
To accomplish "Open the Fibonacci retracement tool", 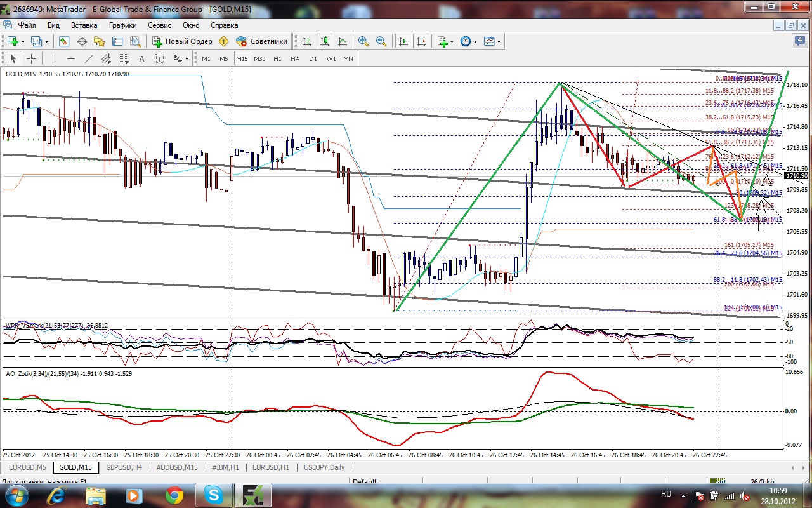I will tap(124, 59).
